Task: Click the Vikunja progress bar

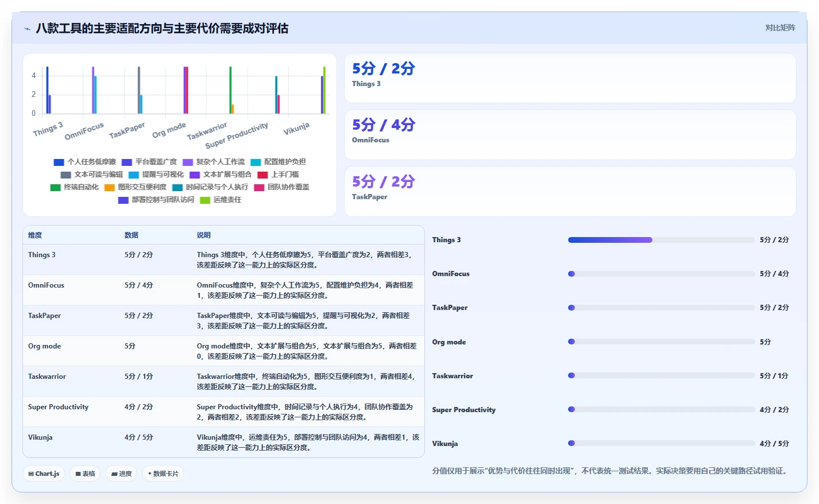Action: 661,443
